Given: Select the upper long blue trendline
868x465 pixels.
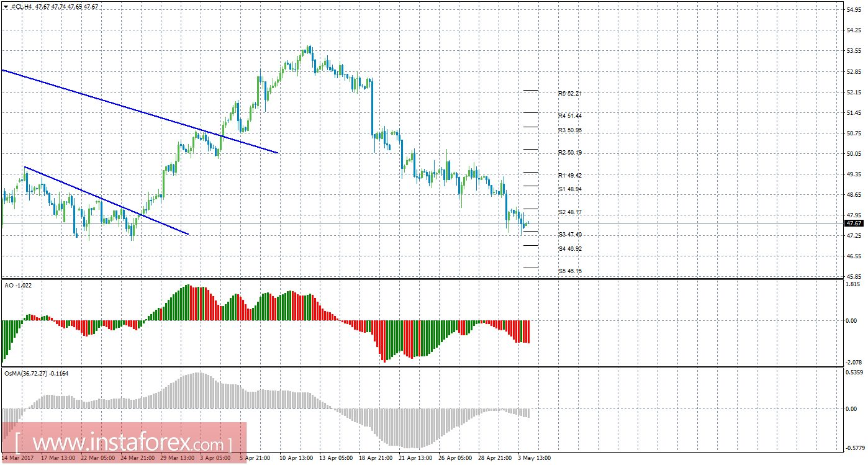Looking at the screenshot, I should pyautogui.click(x=139, y=111).
